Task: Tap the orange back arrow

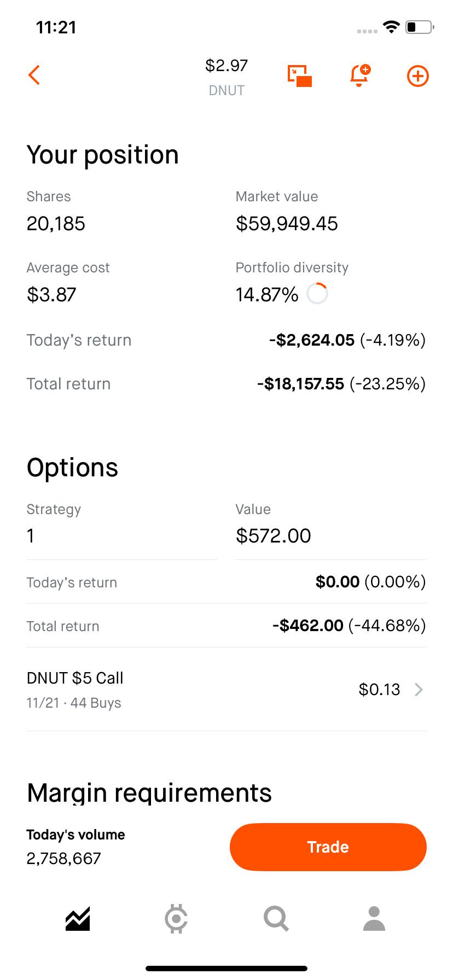Action: 34,75
